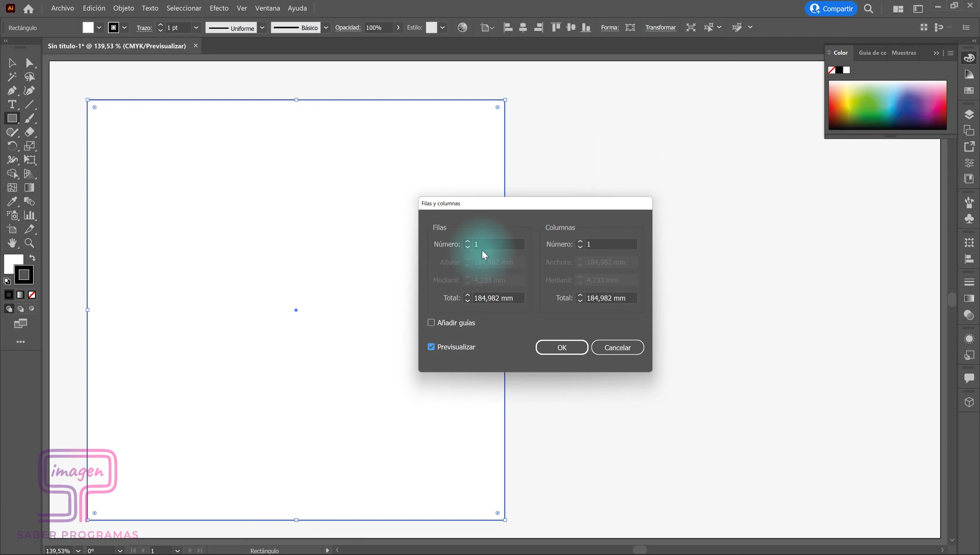Select the Eraser tool
The height and width of the screenshot is (555, 980).
tap(30, 132)
